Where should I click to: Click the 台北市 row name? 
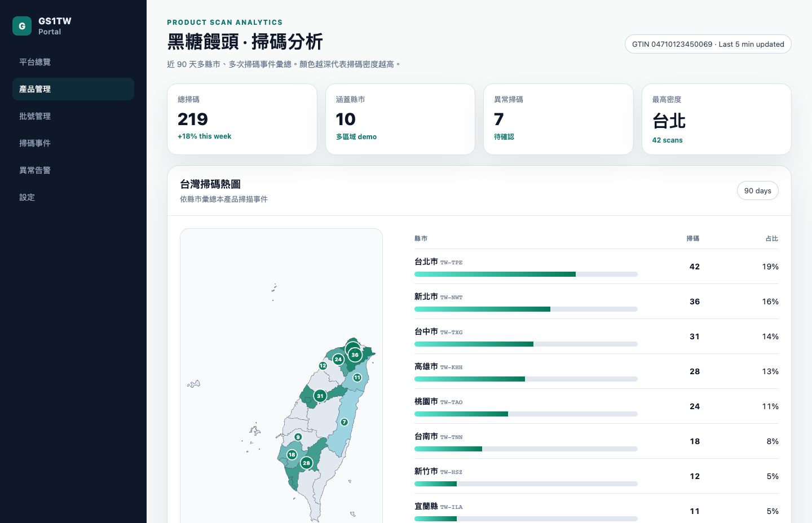[426, 261]
